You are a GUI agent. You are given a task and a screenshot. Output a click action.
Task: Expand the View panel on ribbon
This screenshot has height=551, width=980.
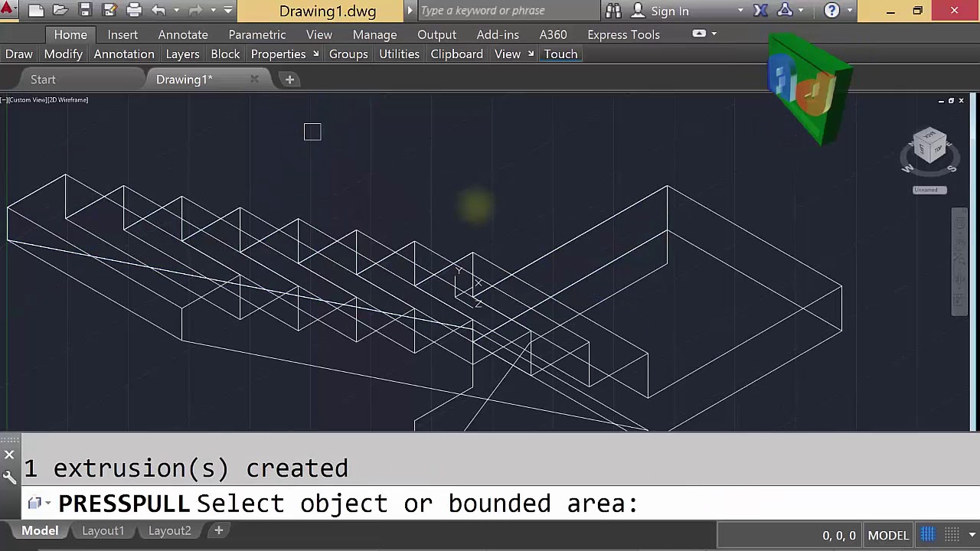[508, 54]
